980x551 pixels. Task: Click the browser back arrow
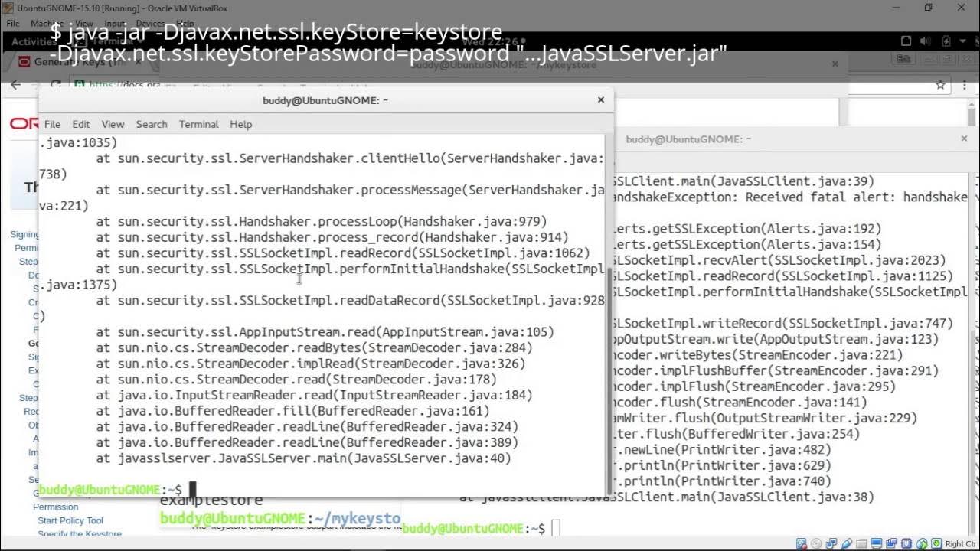[x=15, y=84]
